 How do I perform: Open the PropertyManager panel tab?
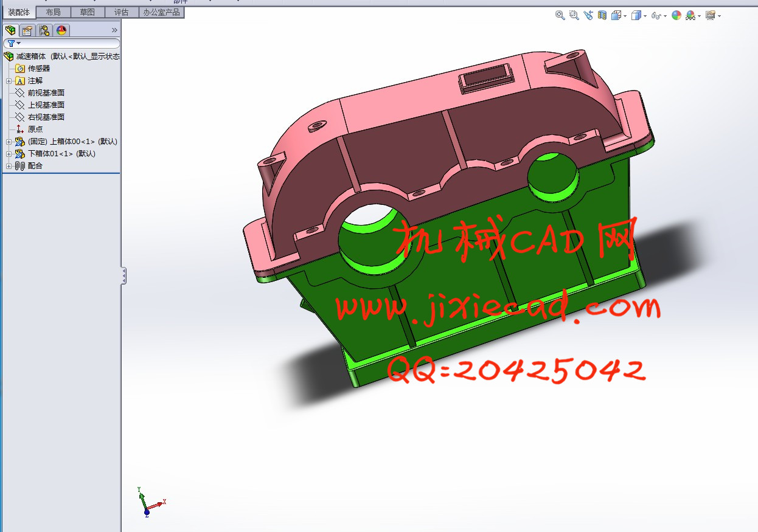click(27, 30)
